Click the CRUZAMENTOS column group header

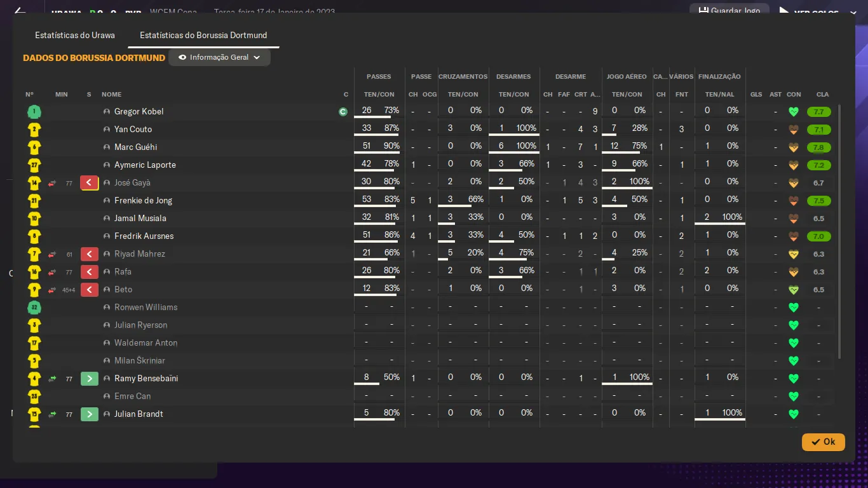[463, 77]
